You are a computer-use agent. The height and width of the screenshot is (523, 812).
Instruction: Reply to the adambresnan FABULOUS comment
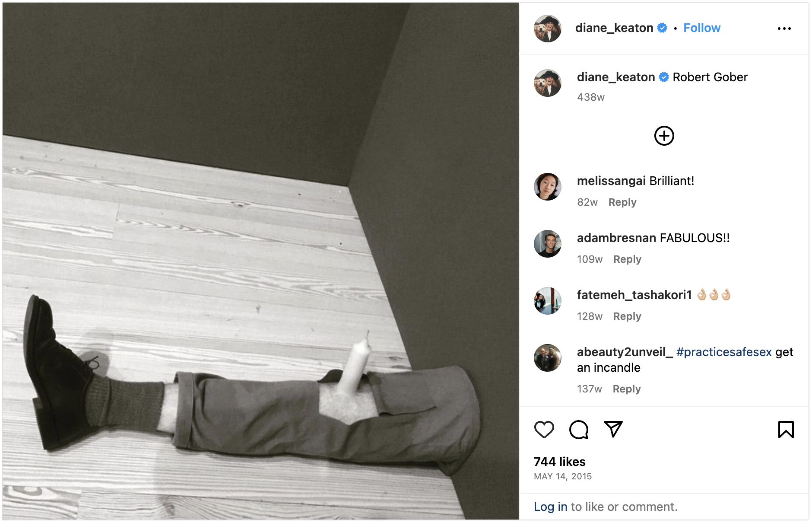pos(627,259)
